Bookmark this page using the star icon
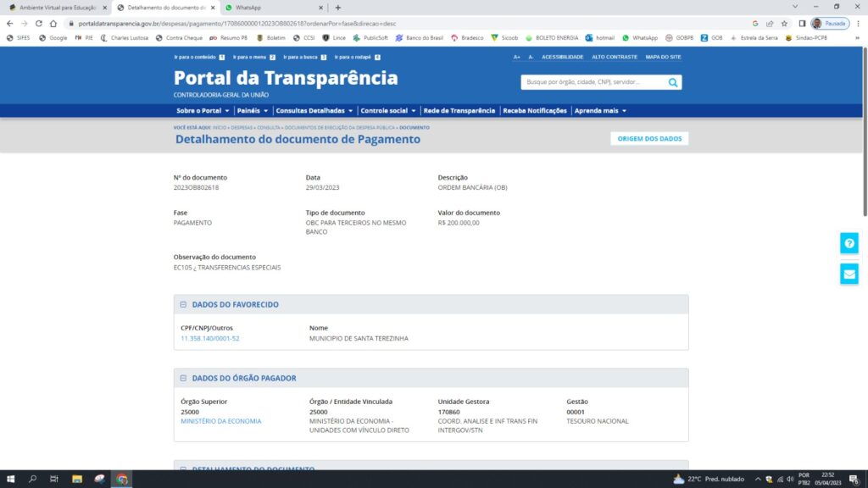Image resolution: width=868 pixels, height=488 pixels. 784,24
